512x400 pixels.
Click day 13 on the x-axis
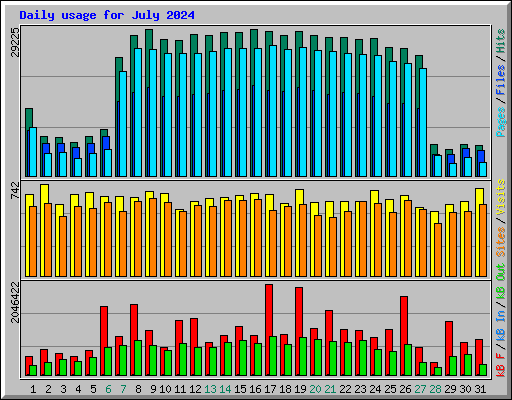point(210,389)
